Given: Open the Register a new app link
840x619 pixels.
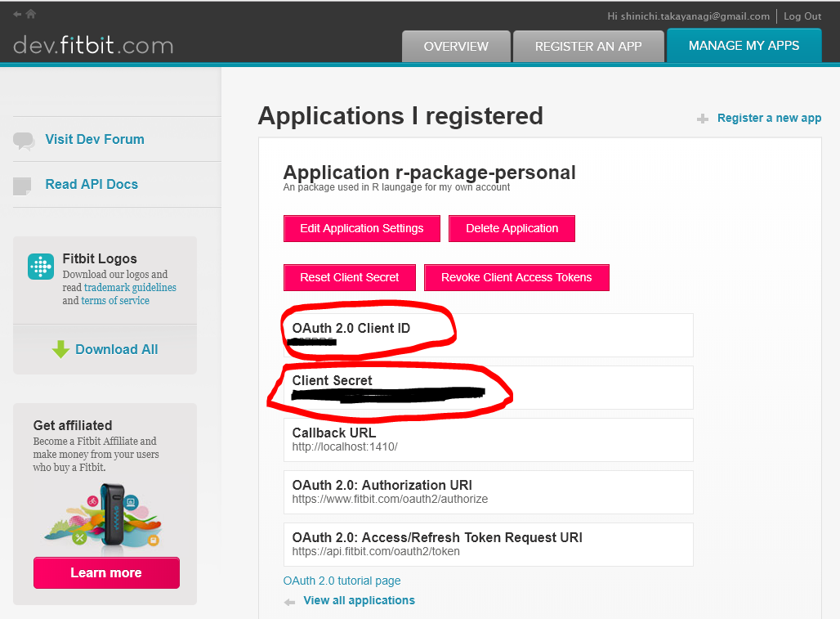Looking at the screenshot, I should 769,118.
